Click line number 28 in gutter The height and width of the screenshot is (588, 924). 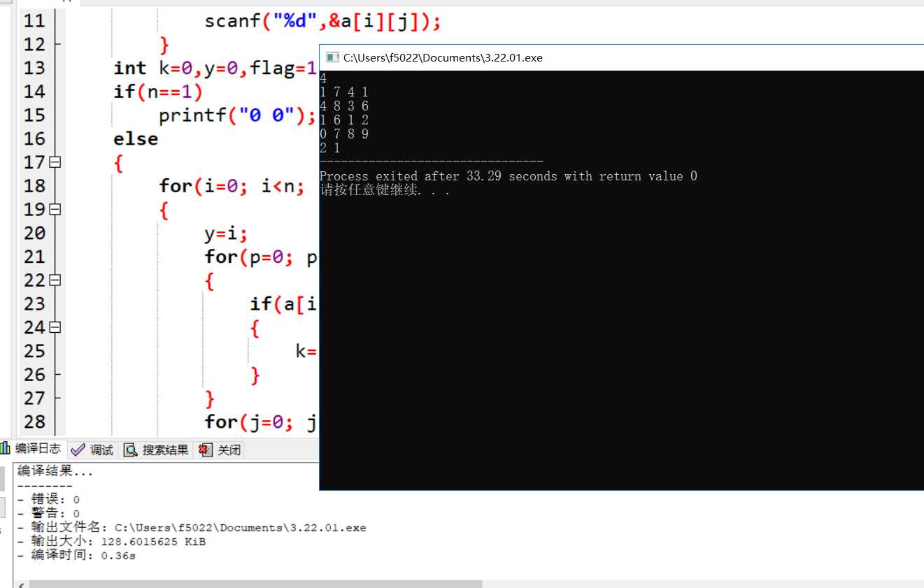pos(34,422)
